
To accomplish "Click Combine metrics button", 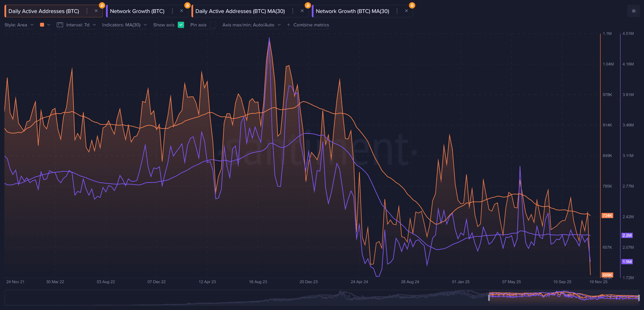I will (x=308, y=25).
